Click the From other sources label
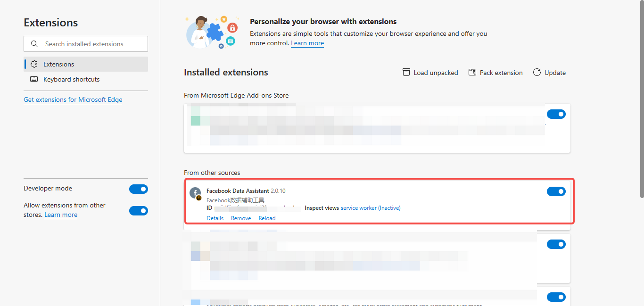The image size is (644, 306). point(212,173)
